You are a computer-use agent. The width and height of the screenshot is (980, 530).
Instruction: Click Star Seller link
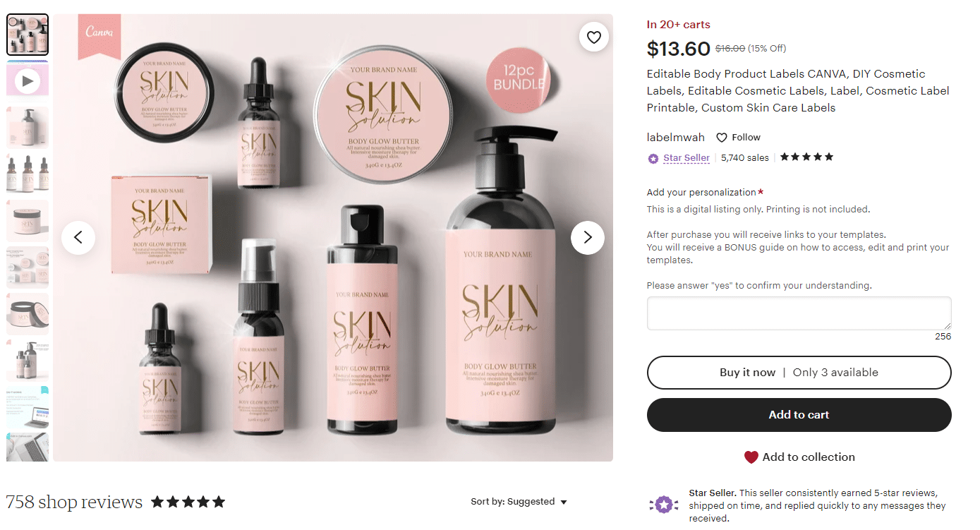pos(686,158)
